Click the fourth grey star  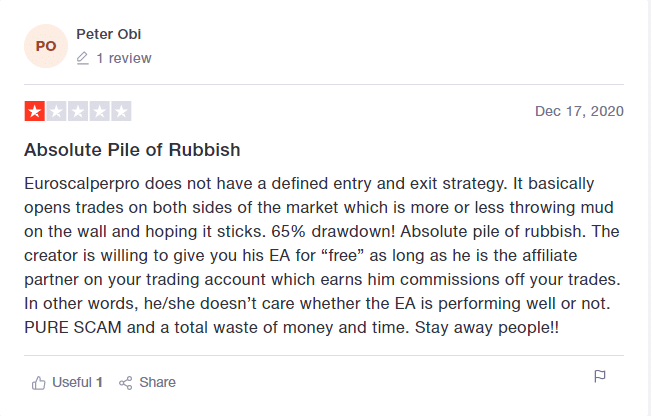tap(100, 111)
